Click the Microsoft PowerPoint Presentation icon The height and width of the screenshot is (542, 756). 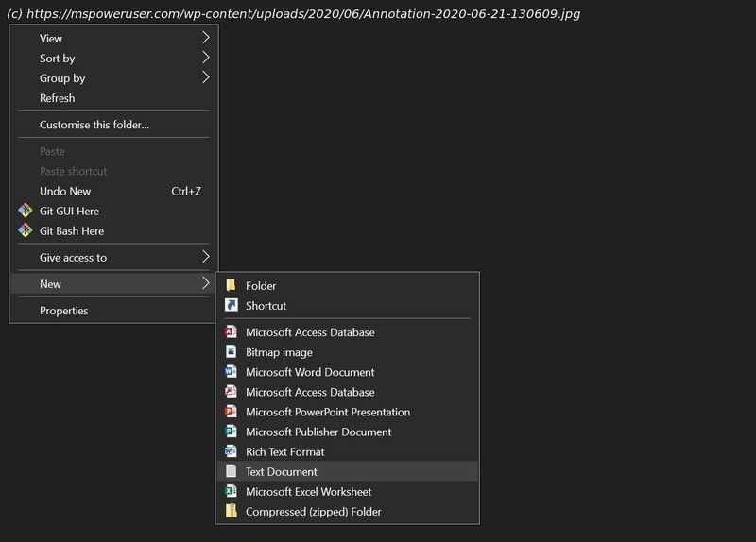tap(231, 412)
